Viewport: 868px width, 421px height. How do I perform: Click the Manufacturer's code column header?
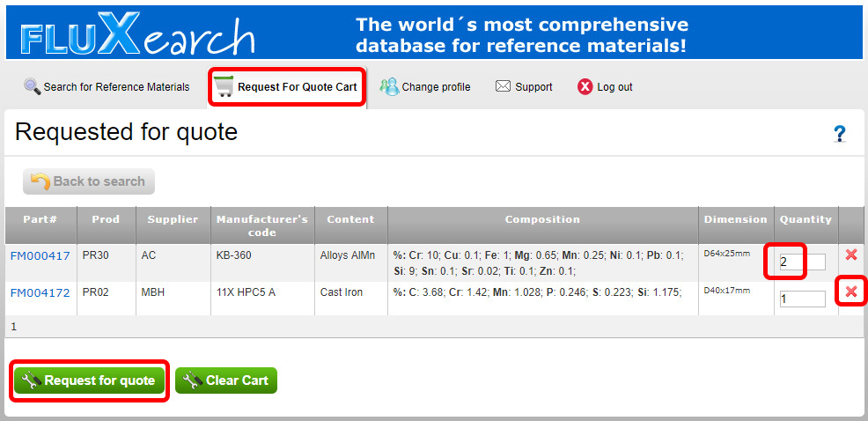pos(262,225)
